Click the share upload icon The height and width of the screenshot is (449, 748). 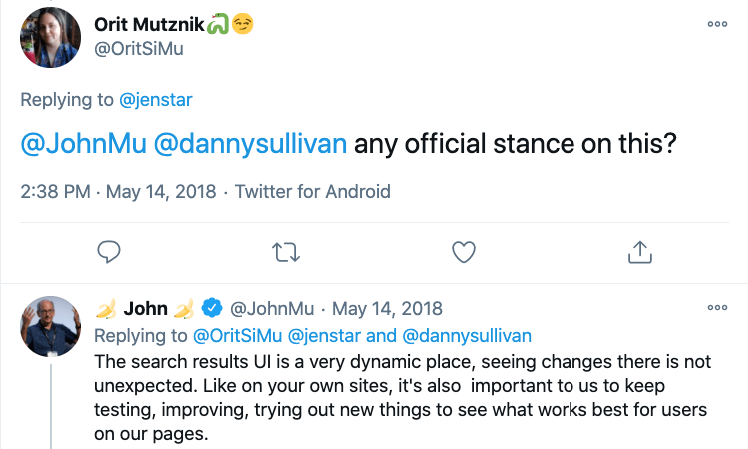[x=639, y=253]
